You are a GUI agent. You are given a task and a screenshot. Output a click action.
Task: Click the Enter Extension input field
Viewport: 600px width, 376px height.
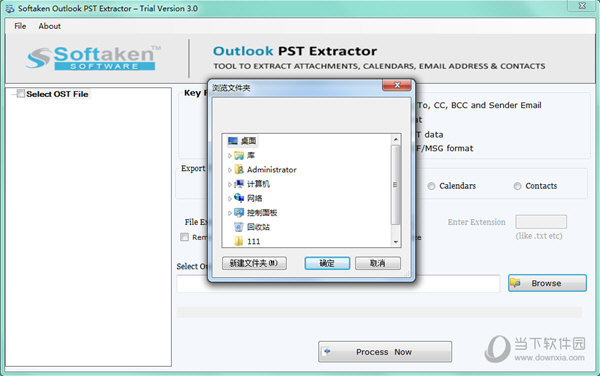541,222
